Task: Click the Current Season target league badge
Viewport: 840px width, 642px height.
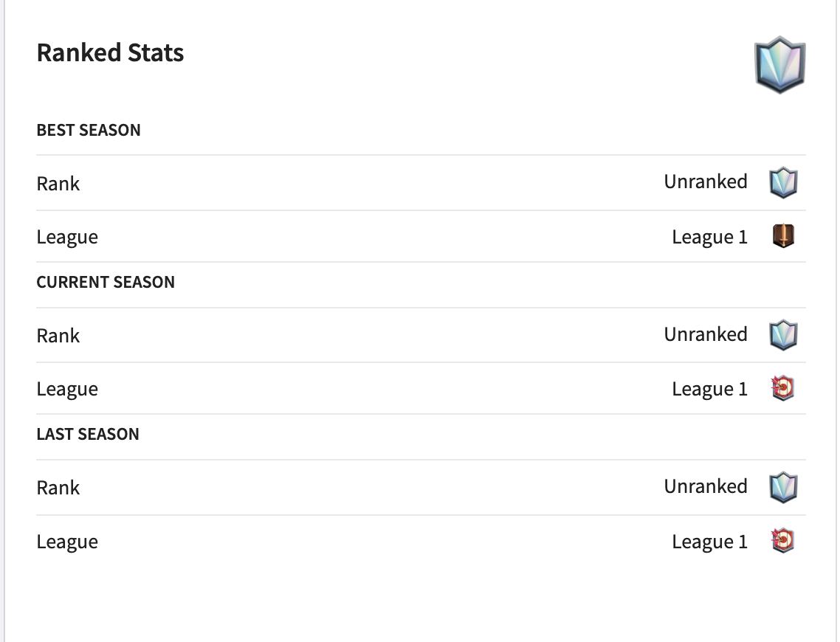Action: pos(782,388)
